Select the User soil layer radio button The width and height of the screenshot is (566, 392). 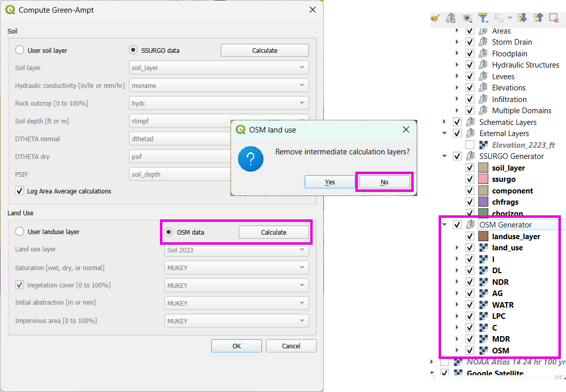click(20, 50)
